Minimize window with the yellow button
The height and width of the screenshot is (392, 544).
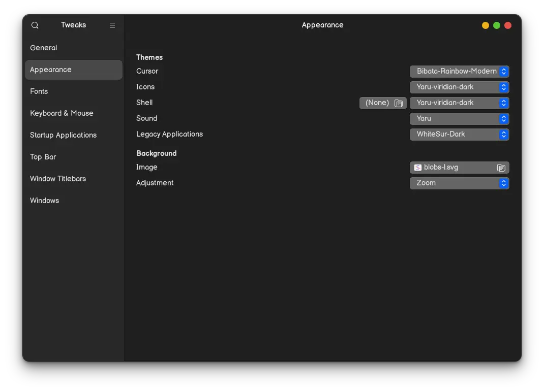[486, 25]
